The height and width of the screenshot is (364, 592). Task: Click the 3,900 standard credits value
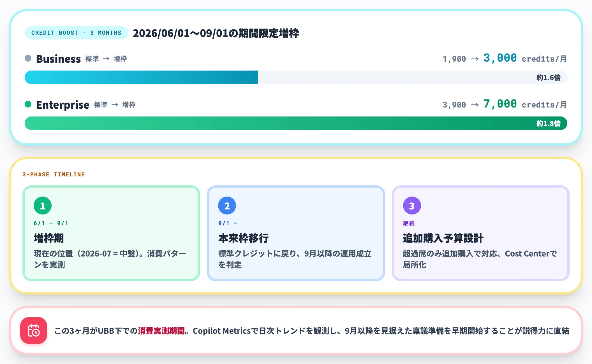click(x=454, y=105)
